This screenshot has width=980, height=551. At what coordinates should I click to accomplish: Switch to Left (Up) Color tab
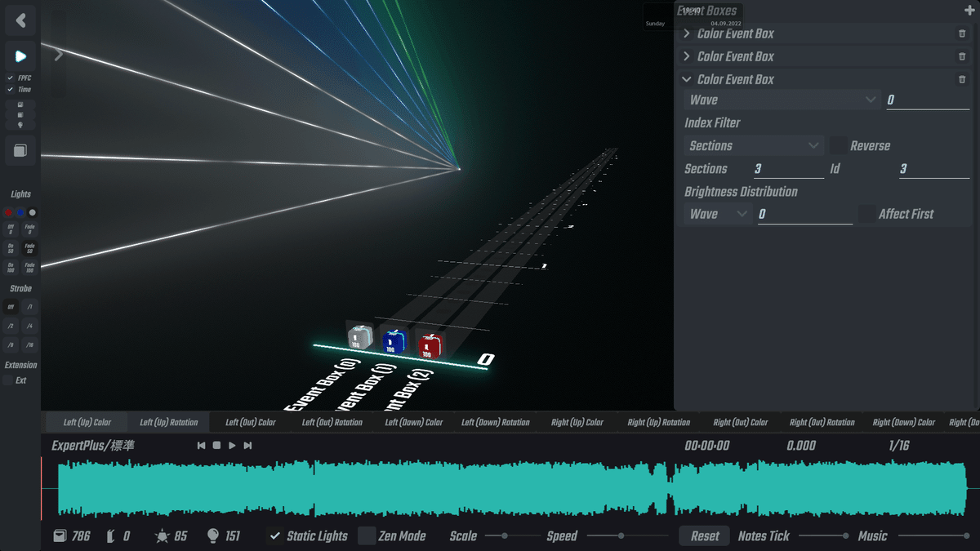pyautogui.click(x=87, y=422)
